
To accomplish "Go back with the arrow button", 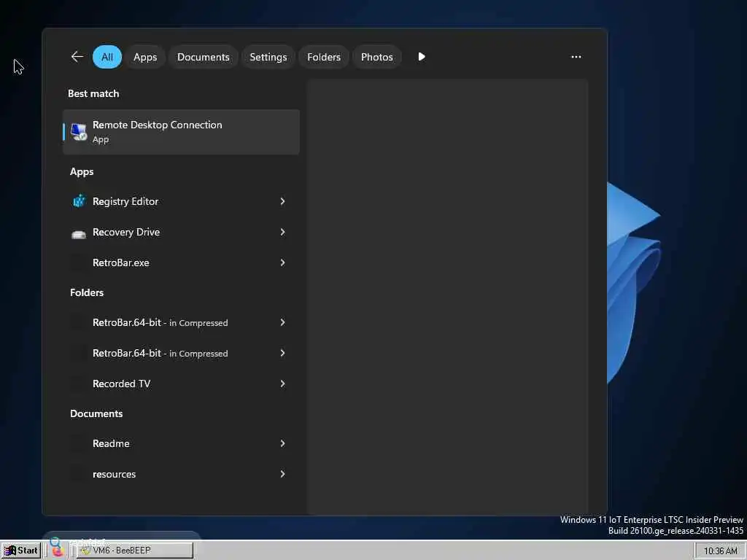I will click(77, 57).
